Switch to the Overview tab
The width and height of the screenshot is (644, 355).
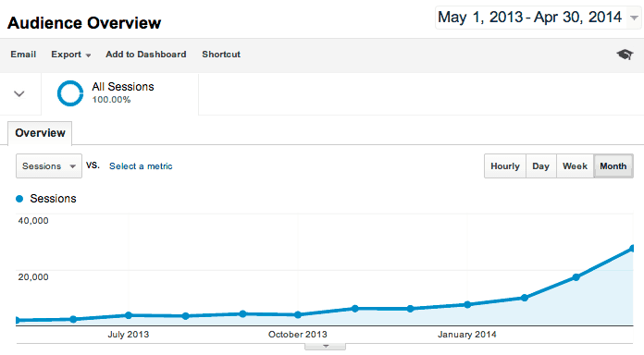(40, 133)
